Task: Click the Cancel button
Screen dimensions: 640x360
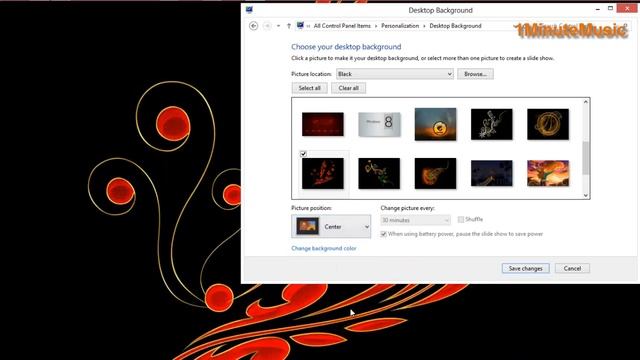Action: [x=572, y=268]
